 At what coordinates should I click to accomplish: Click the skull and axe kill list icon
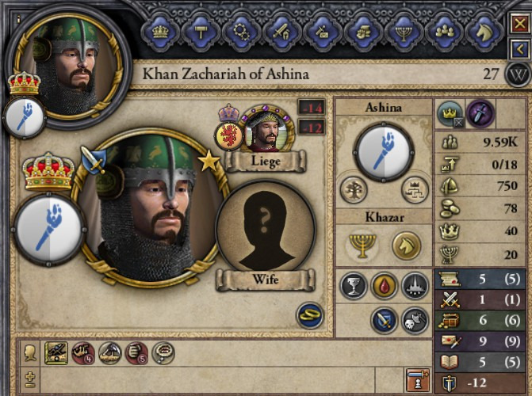[x=415, y=320]
